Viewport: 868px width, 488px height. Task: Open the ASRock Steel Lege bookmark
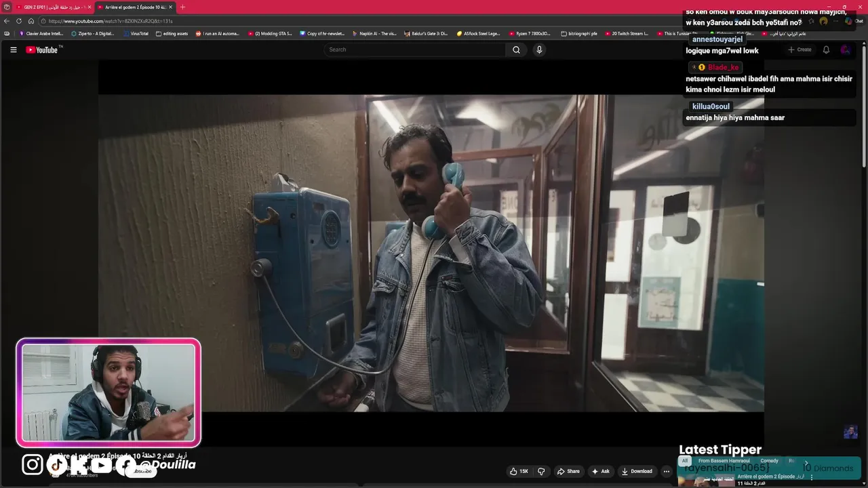(x=478, y=33)
